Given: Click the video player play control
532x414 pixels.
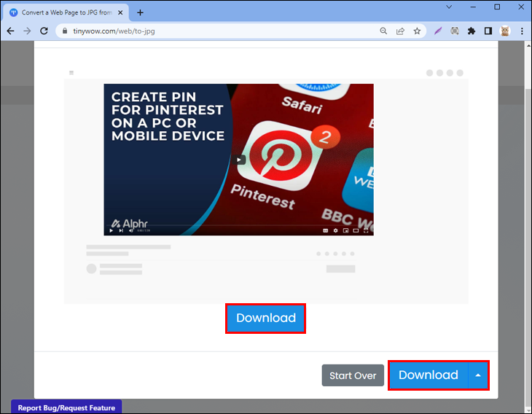Looking at the screenshot, I should 112,231.
